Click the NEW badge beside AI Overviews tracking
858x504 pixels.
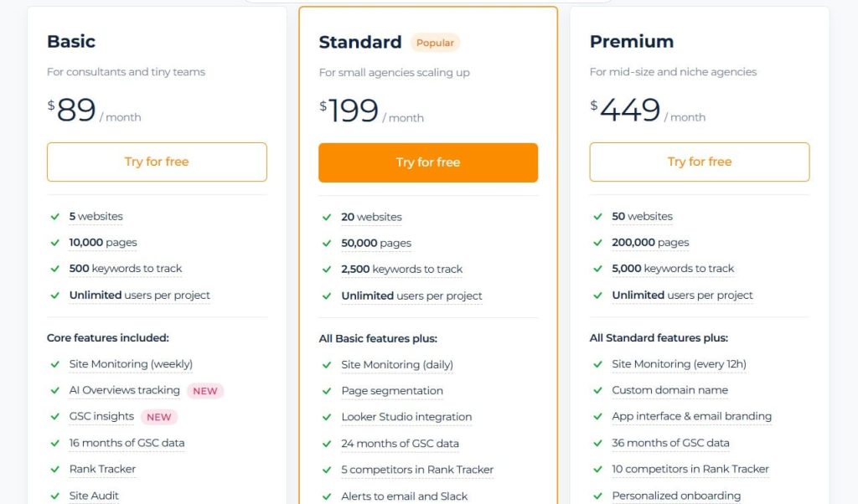[205, 391]
